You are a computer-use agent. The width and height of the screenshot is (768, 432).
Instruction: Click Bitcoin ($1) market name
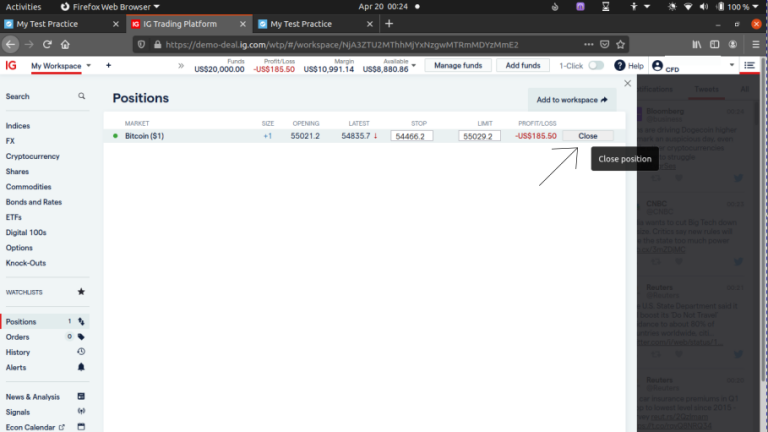click(x=144, y=136)
